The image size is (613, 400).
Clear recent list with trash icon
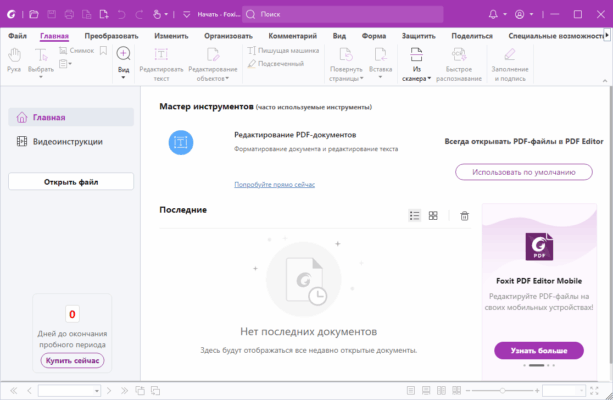[x=464, y=216]
